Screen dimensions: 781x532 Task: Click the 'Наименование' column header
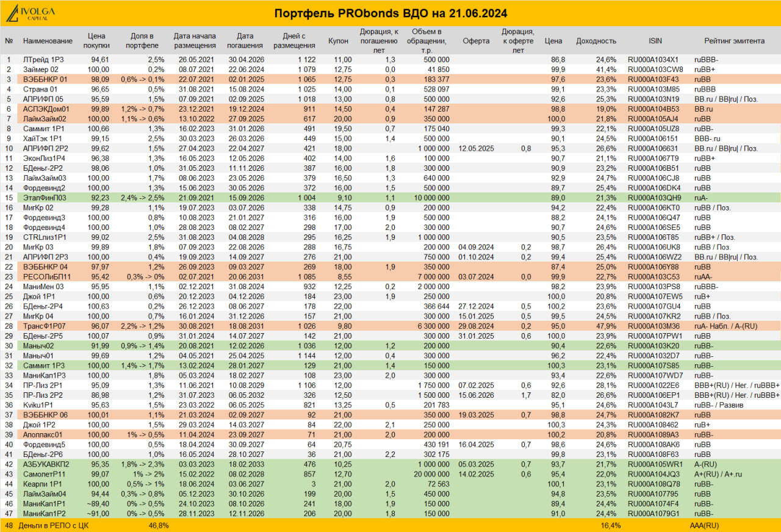(48, 41)
